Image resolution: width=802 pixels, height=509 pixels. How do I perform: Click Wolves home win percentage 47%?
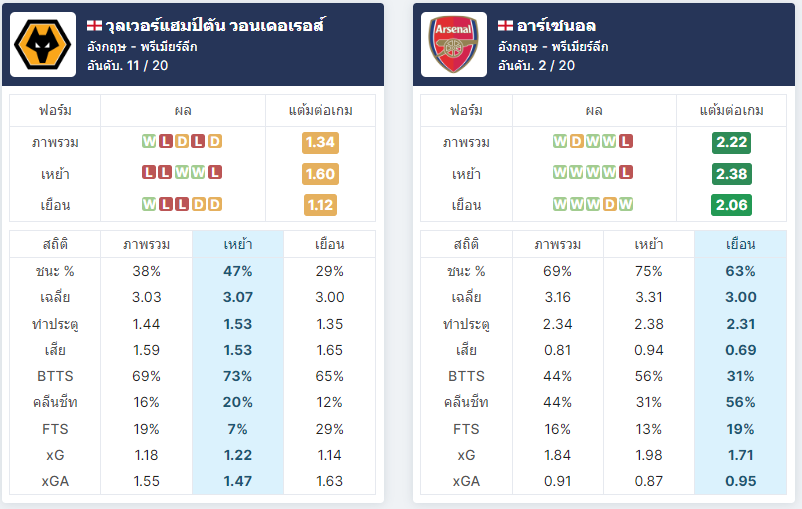[238, 271]
